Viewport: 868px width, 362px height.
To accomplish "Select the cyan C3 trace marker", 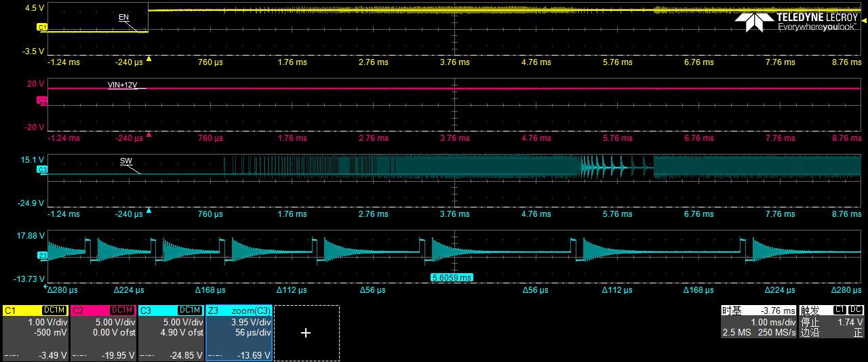I will pos(42,169).
